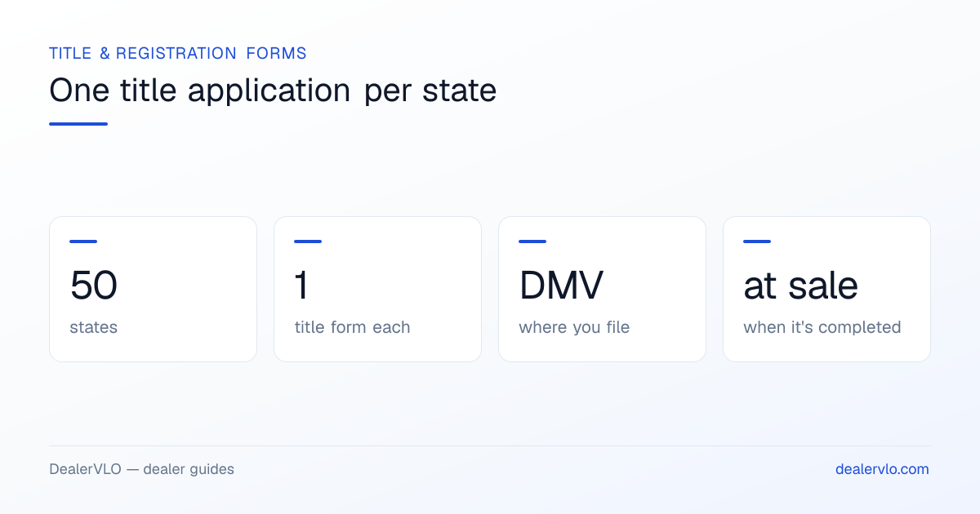The height and width of the screenshot is (514, 980).
Task: Click the blue accent bar above DMV
Action: [532, 241]
